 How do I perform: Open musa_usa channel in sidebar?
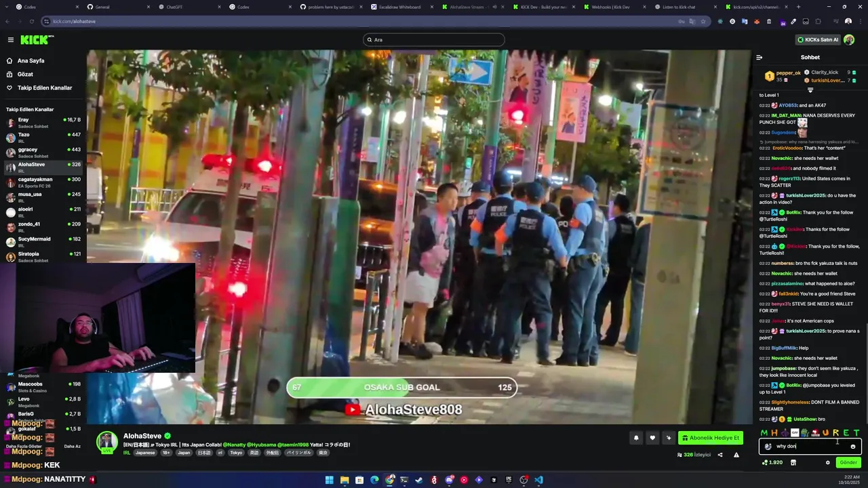coord(43,197)
